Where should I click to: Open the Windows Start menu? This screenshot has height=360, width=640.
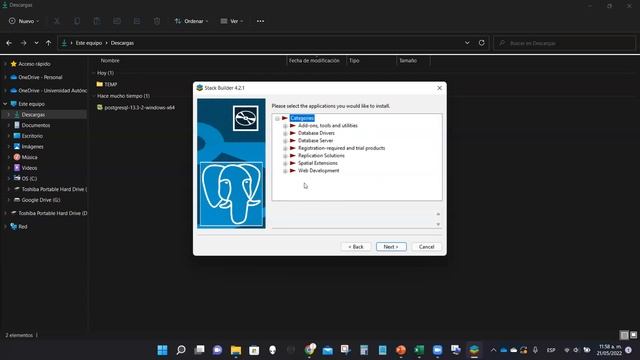click(162, 350)
